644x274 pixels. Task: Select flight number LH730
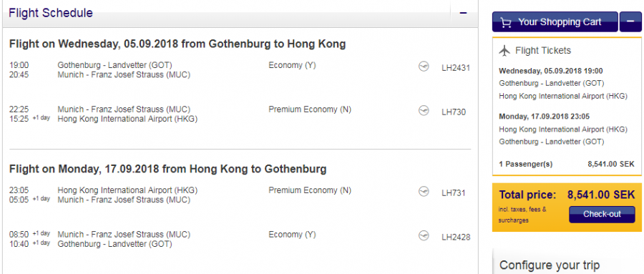tap(454, 112)
